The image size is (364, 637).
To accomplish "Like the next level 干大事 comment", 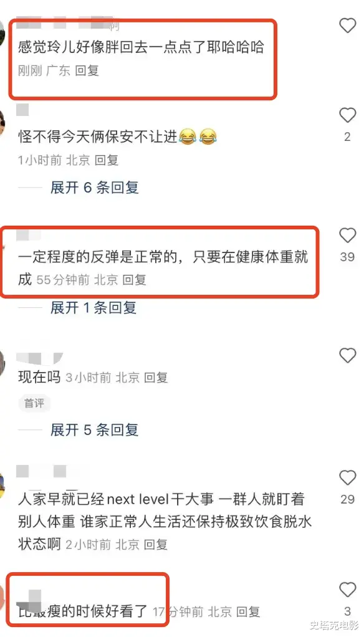I will point(348,477).
